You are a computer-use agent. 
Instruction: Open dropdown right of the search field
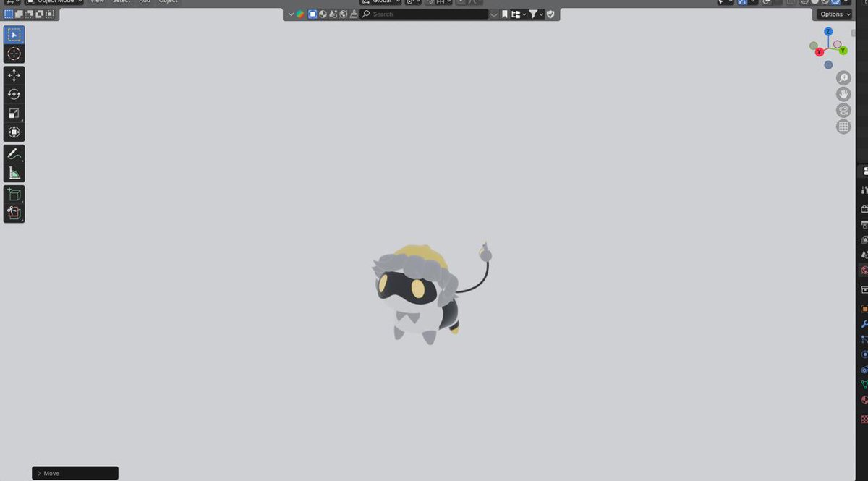pos(494,14)
